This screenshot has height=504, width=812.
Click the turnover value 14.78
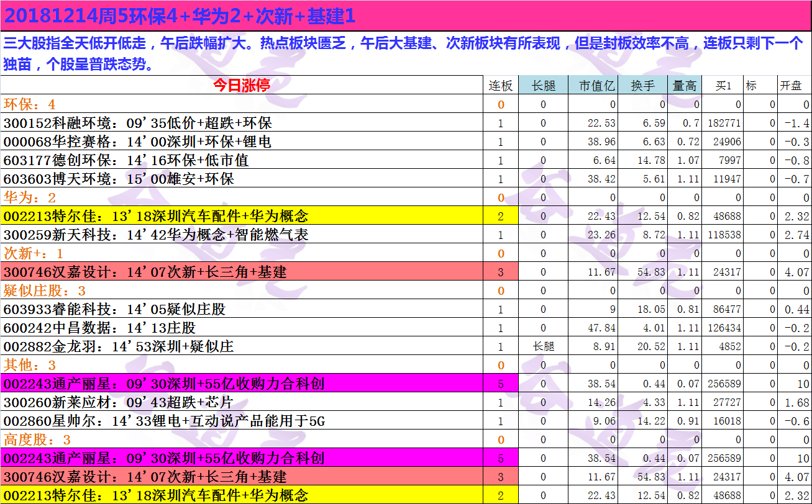[652, 161]
